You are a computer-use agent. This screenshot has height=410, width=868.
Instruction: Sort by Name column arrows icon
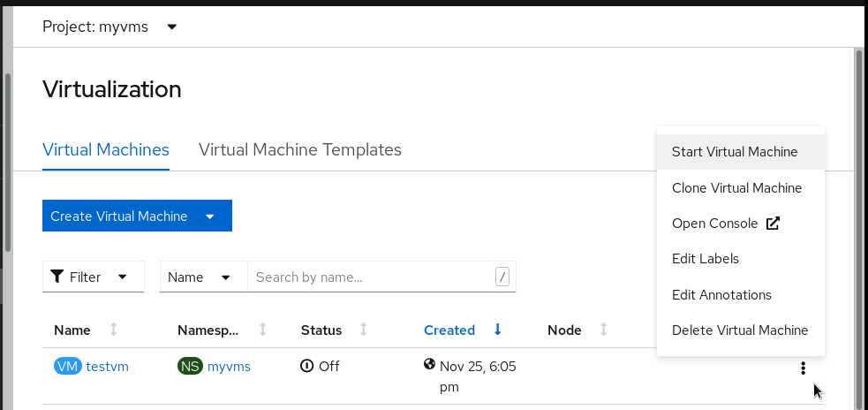point(113,330)
